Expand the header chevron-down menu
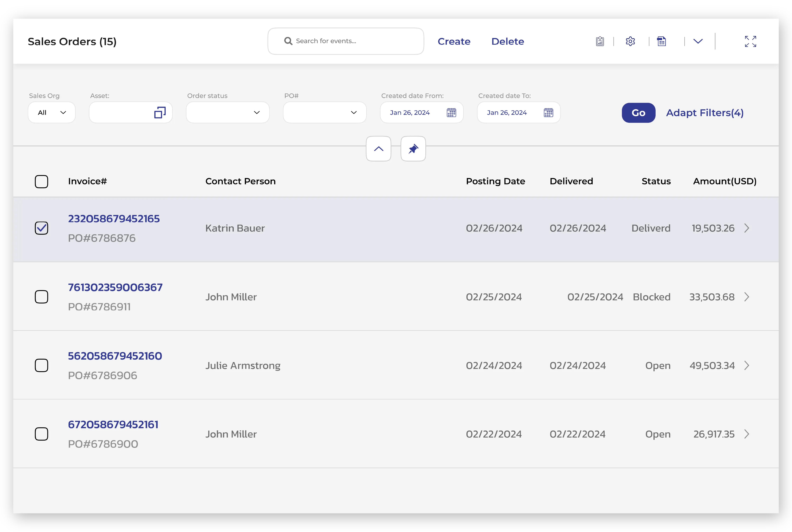The image size is (792, 532). coord(698,41)
